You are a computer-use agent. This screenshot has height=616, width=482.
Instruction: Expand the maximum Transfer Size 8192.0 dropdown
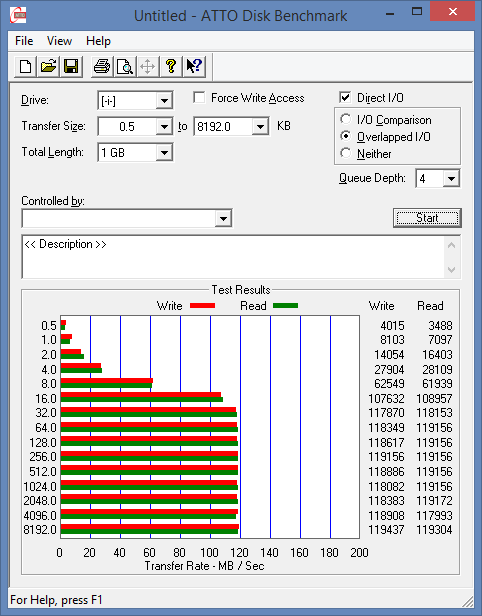260,126
